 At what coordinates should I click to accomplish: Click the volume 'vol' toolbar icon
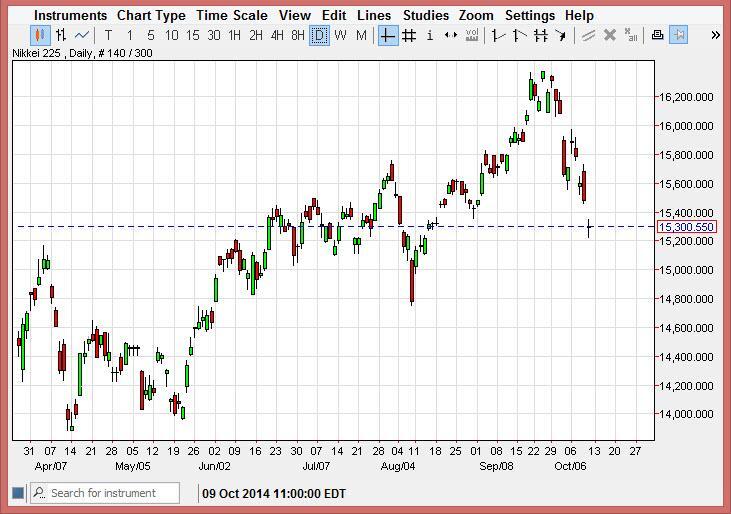[x=472, y=35]
